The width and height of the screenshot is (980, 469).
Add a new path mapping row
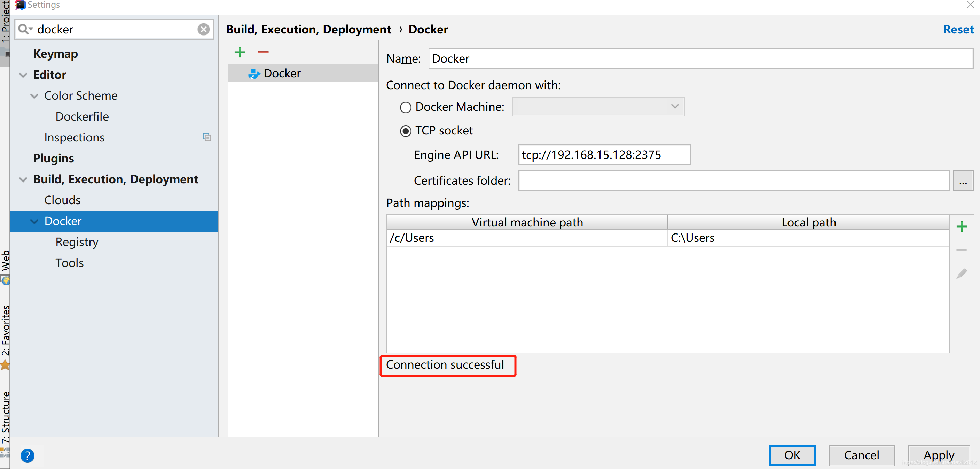pyautogui.click(x=961, y=226)
